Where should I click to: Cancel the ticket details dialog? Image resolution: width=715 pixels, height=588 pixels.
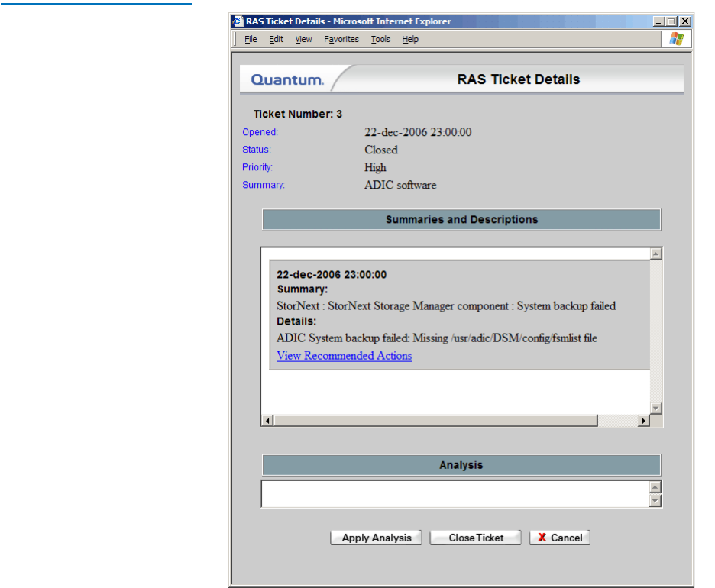pos(559,538)
